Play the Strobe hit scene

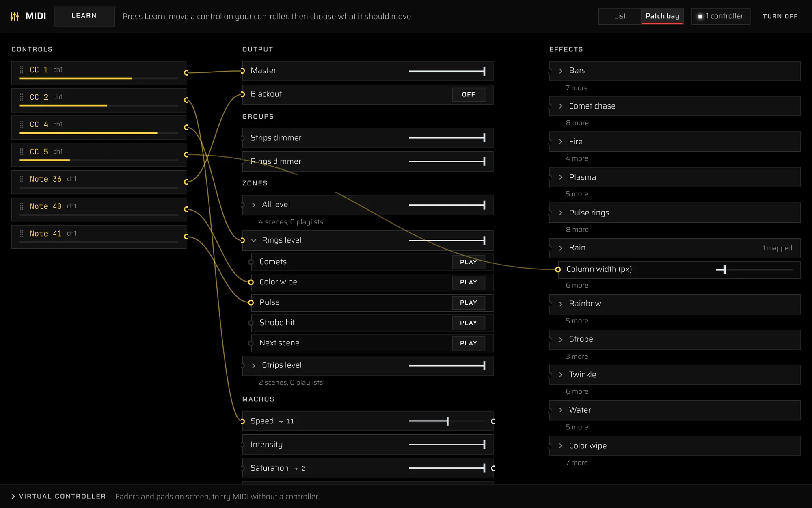469,323
